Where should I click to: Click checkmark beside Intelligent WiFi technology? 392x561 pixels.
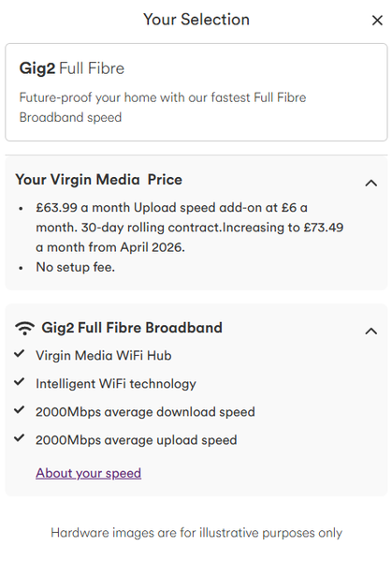pos(20,382)
